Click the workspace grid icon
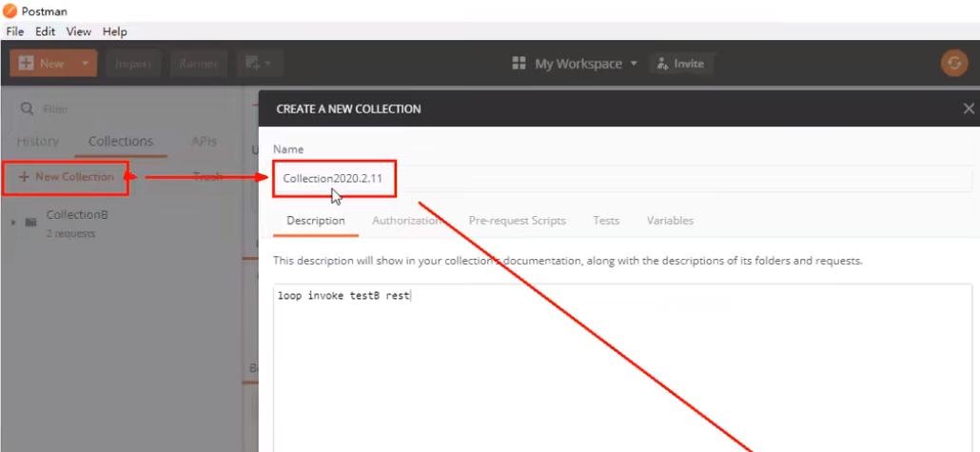This screenshot has width=980, height=452. (x=519, y=64)
